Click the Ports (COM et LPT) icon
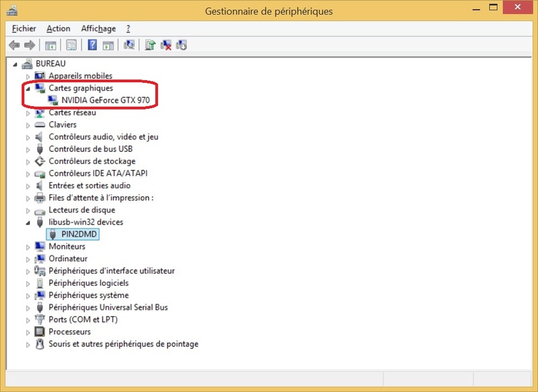 click(40, 319)
